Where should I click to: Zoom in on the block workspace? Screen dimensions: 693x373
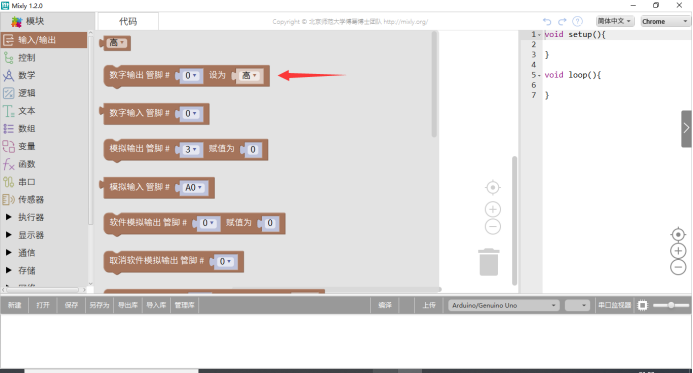pos(493,209)
